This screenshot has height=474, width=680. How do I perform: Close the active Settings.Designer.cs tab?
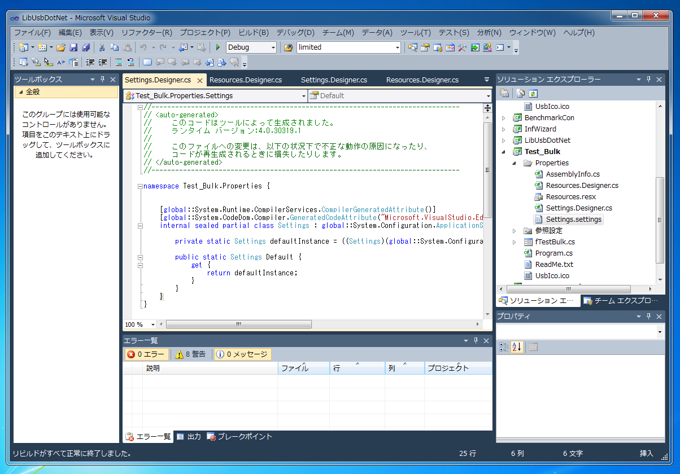tap(199, 81)
